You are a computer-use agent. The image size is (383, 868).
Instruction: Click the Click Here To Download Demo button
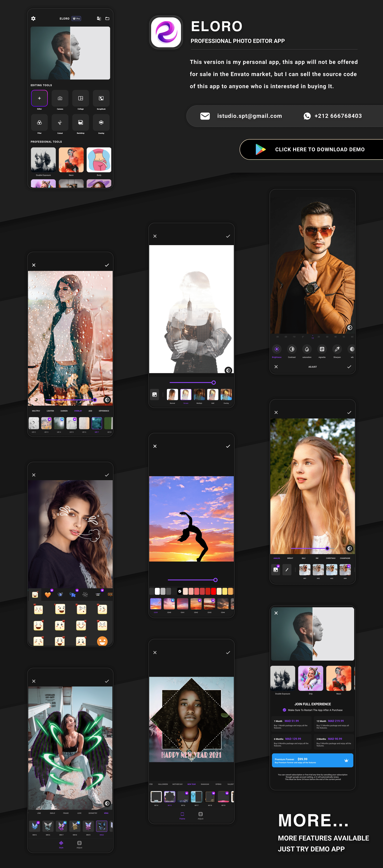pos(311,149)
